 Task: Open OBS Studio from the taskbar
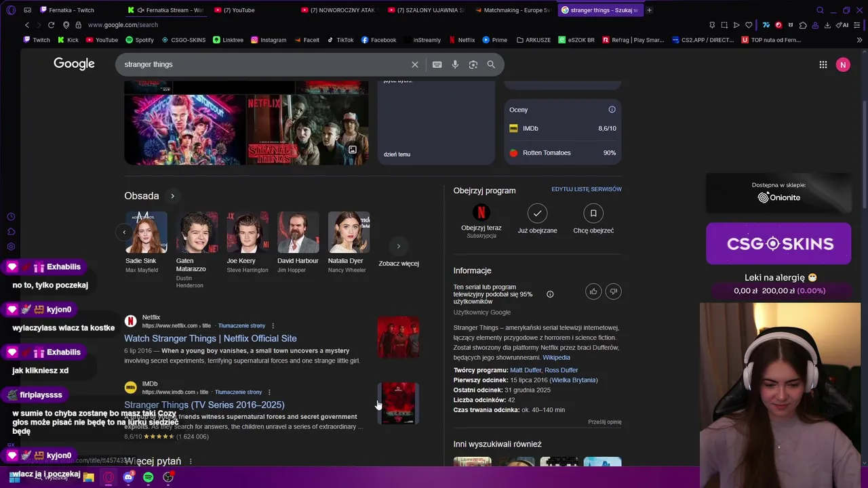point(168,477)
